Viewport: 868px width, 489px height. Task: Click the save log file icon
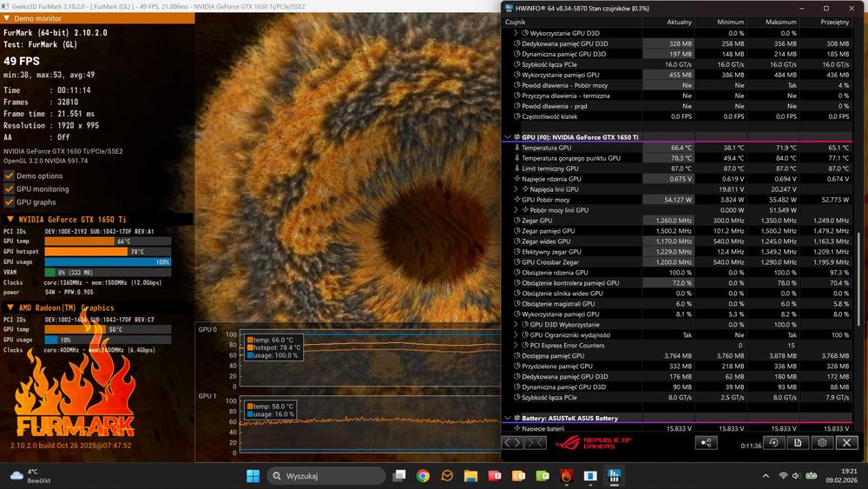pyautogui.click(x=797, y=443)
